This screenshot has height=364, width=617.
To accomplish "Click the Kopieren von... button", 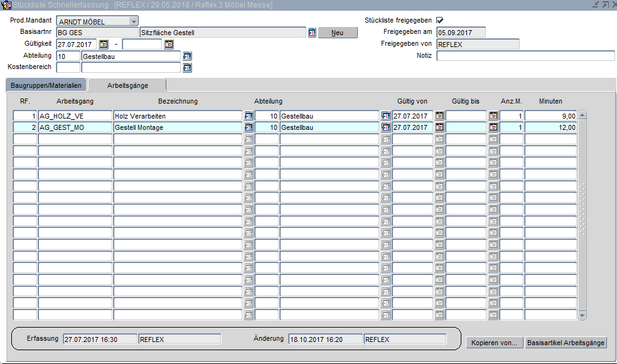I will point(495,343).
